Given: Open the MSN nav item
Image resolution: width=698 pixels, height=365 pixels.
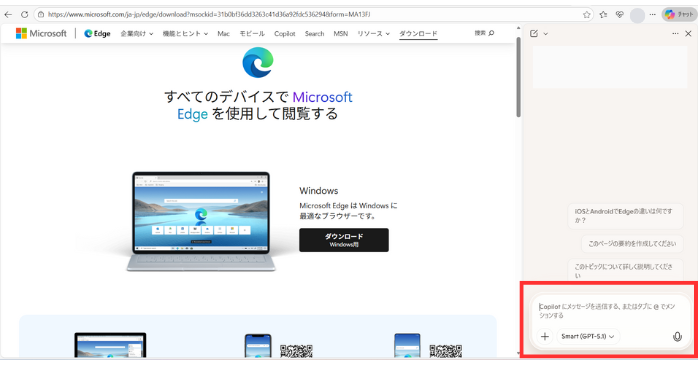Looking at the screenshot, I should 341,33.
